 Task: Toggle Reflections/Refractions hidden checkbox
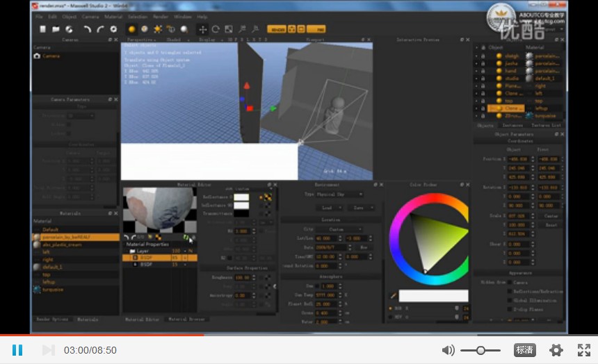(510, 291)
